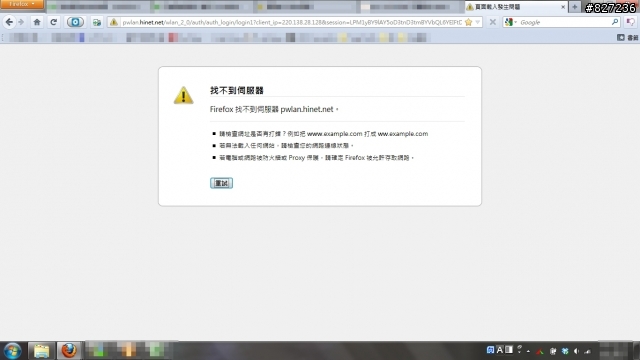Image resolution: width=640 pixels, height=360 pixels.
Task: Go forward with the Forward arrow
Action: [x=21, y=22]
